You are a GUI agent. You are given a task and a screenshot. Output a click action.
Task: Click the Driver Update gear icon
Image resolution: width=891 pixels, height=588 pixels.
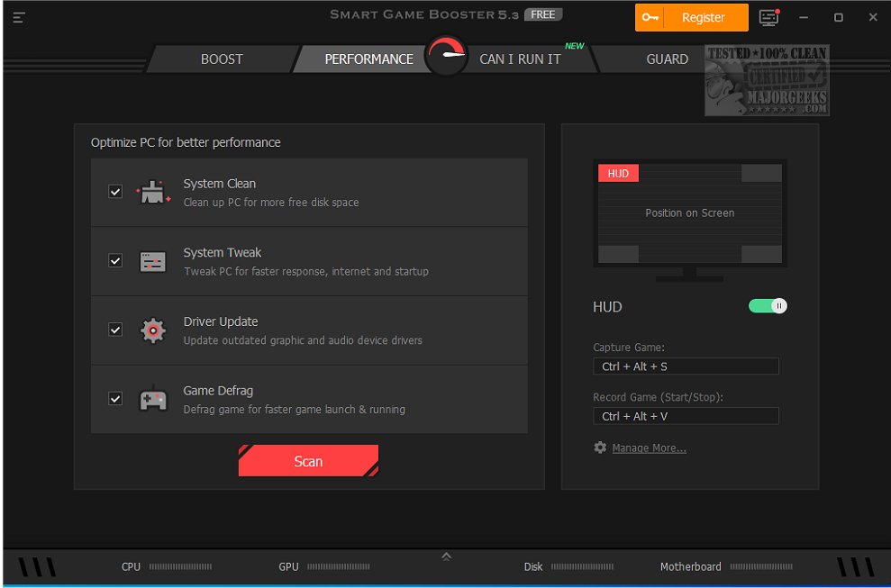pos(153,330)
